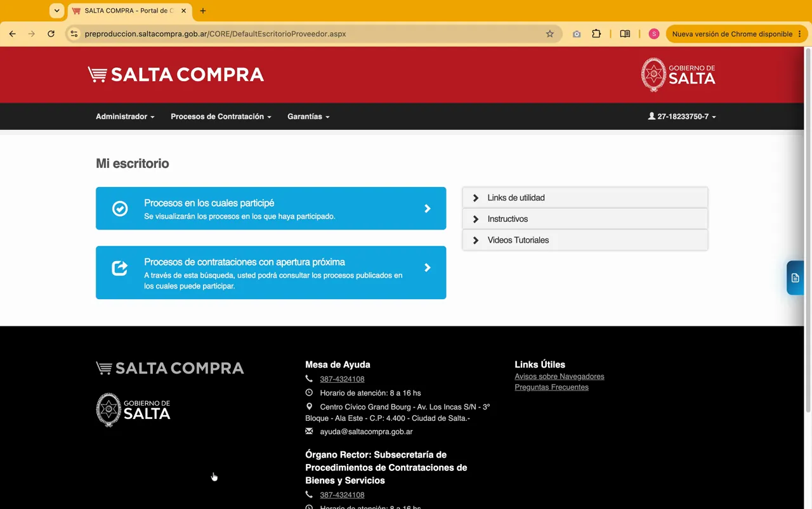Click the Mesa de Ayuda heading

(337, 364)
